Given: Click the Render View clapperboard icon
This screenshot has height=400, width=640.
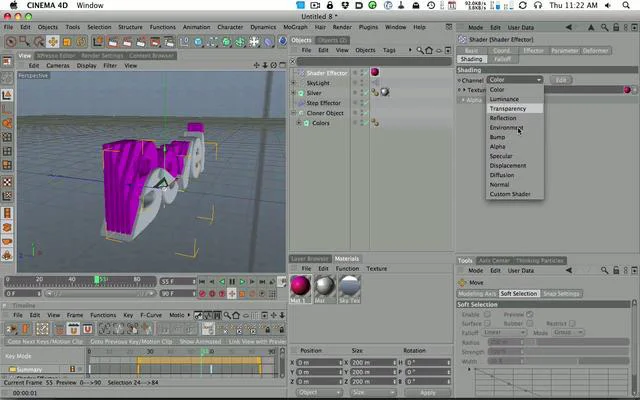Looking at the screenshot, I should pyautogui.click(x=113, y=42).
